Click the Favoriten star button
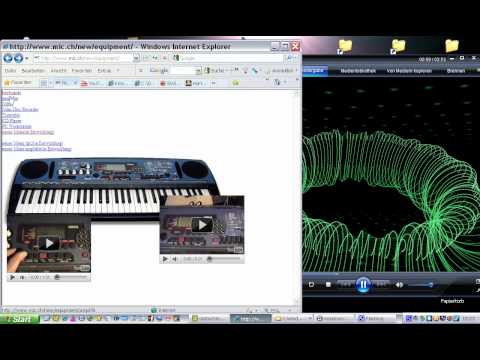This screenshot has height=360, width=480. pos(18,83)
